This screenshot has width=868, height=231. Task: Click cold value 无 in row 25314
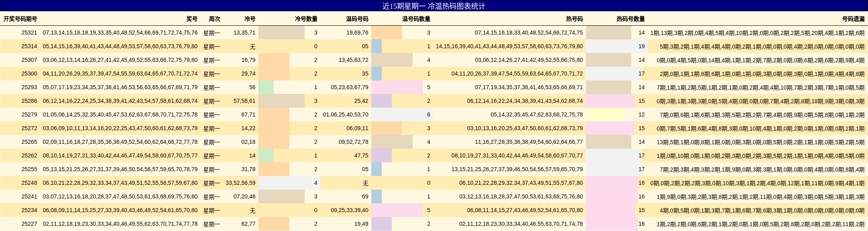tap(252, 46)
